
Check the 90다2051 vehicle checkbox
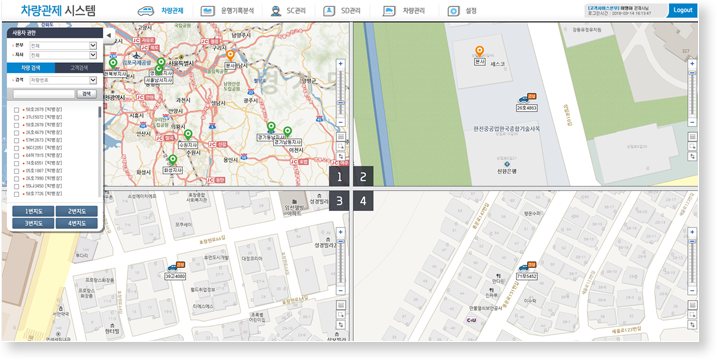pos(17,148)
